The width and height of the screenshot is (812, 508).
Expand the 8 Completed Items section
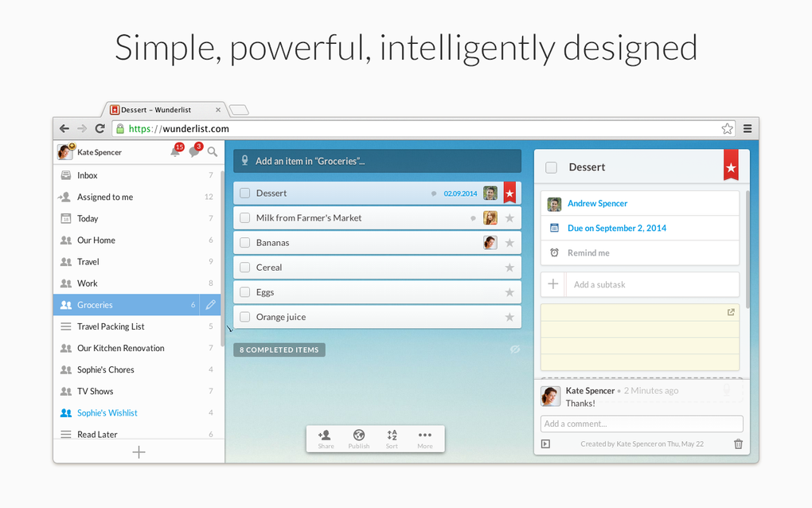(x=279, y=349)
